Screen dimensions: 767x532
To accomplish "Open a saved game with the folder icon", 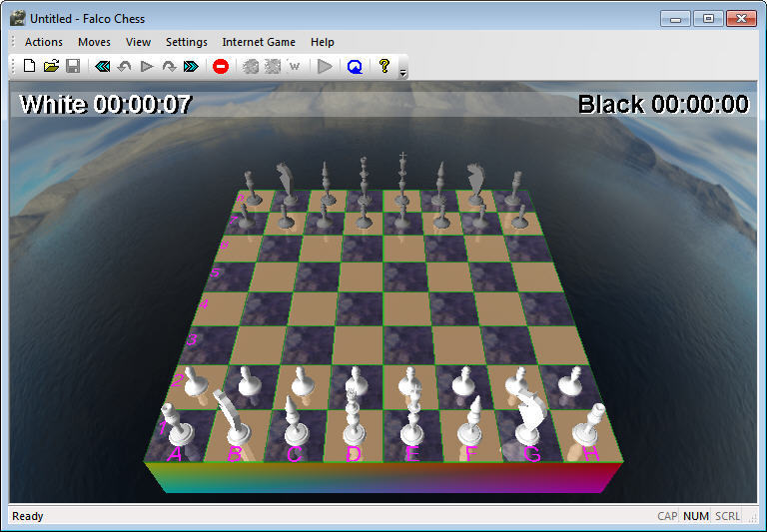I will pos(51,66).
